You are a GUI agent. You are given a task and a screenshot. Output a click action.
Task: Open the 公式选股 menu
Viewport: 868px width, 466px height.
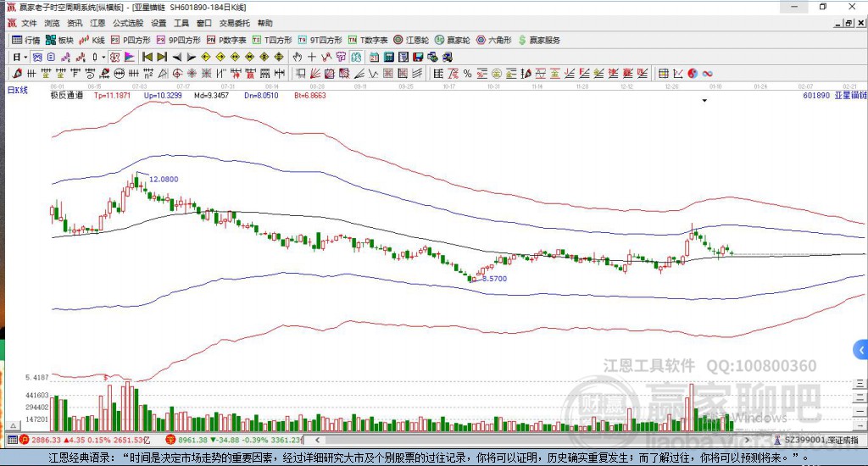pos(128,23)
